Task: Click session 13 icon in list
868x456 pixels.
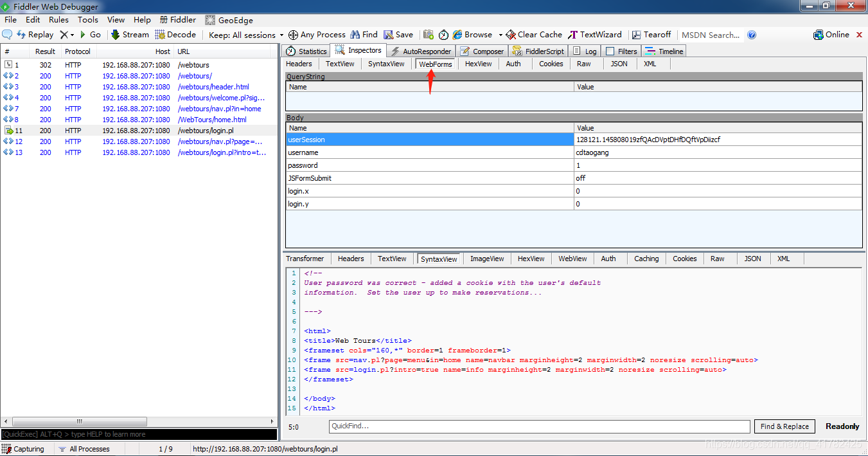Action: point(8,152)
